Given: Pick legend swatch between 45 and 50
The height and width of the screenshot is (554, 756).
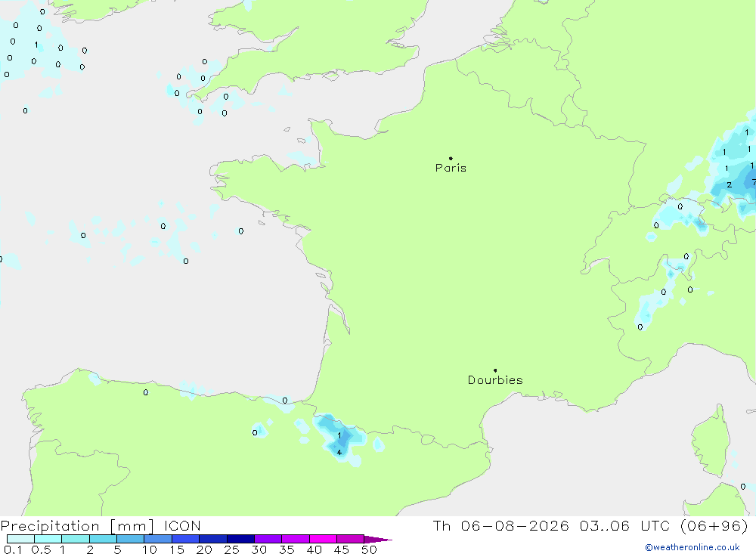Looking at the screenshot, I should click(x=351, y=539).
